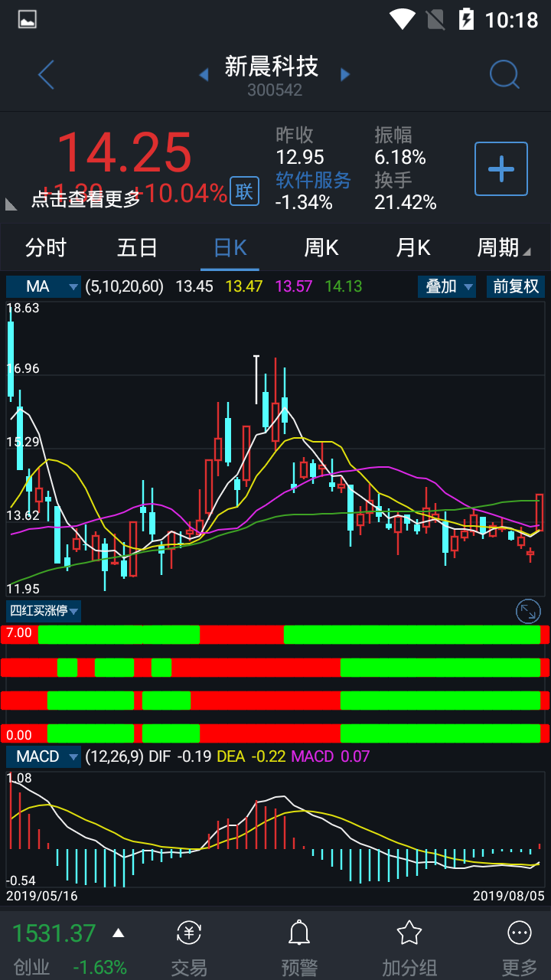This screenshot has width=551, height=980.
Task: Expand chart to fullscreen with arrows icon
Action: pos(529,611)
